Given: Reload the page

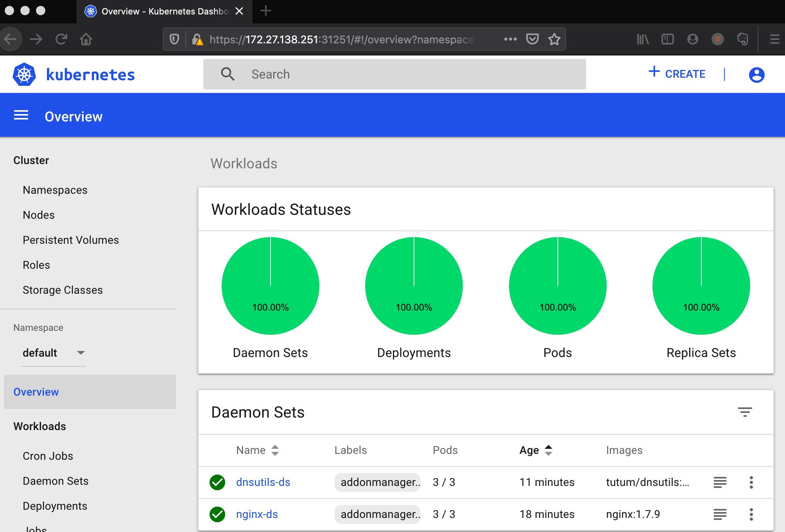Looking at the screenshot, I should pyautogui.click(x=61, y=39).
